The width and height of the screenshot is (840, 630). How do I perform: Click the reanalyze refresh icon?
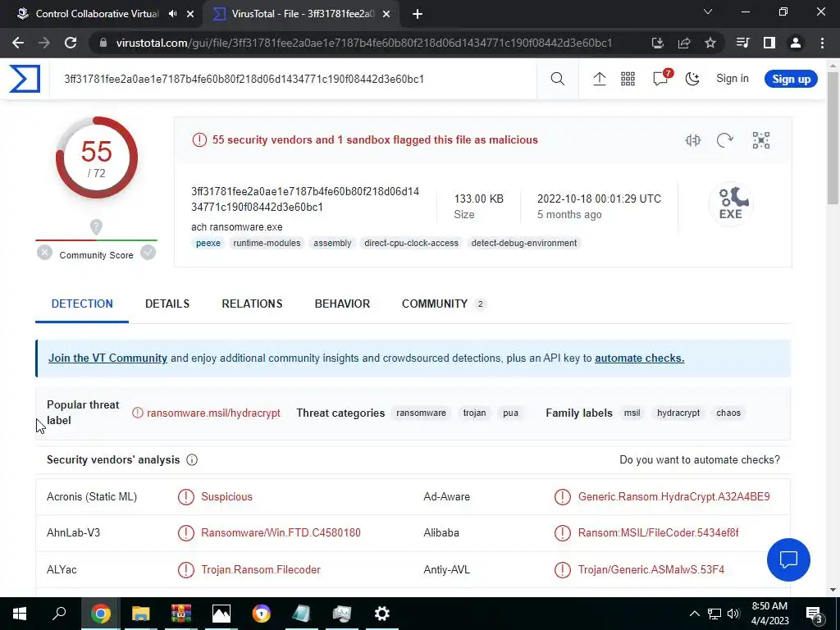click(725, 140)
